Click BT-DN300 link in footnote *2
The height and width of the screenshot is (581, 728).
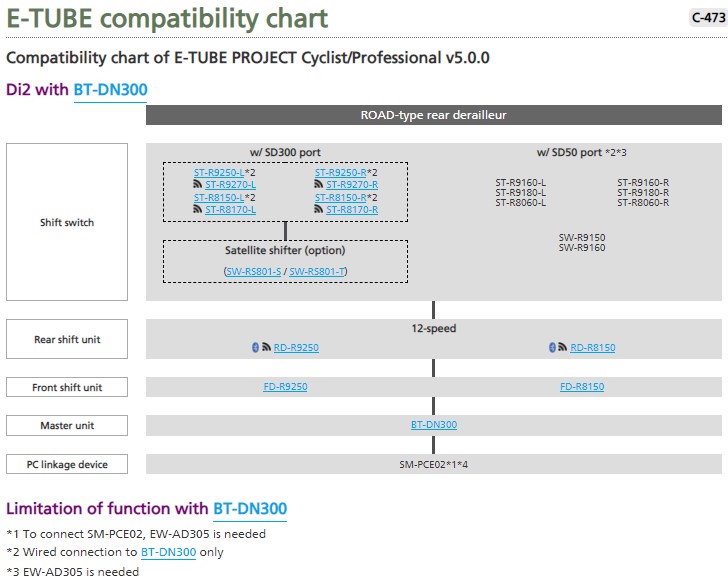point(168,552)
